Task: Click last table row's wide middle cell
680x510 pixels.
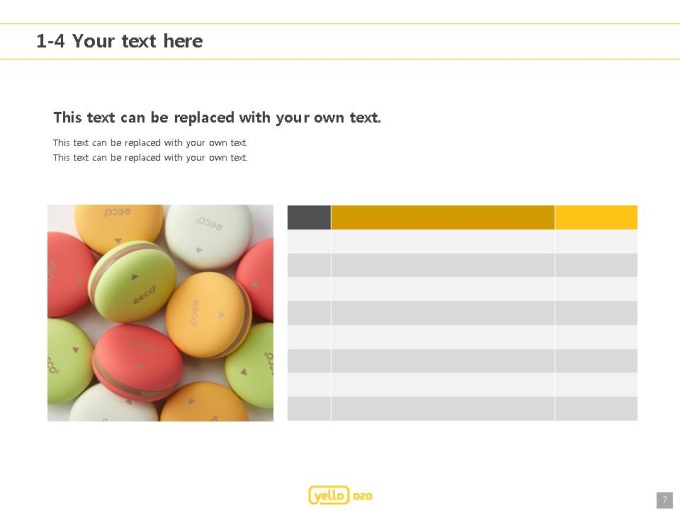Action: click(x=442, y=409)
